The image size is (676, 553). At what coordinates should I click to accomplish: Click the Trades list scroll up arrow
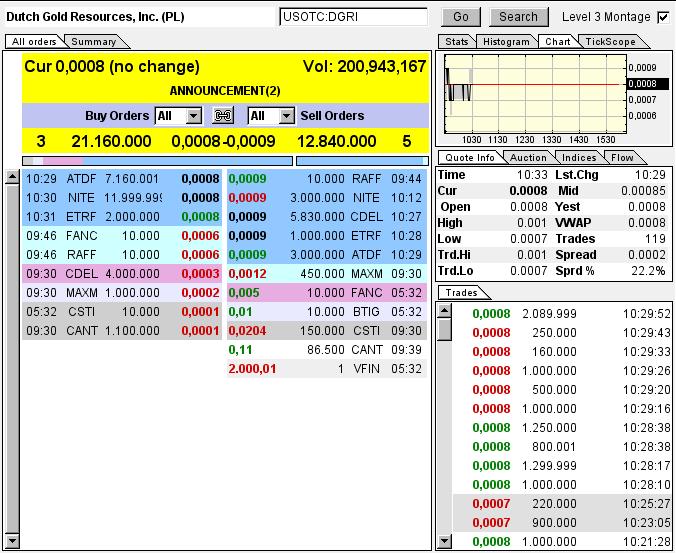[x=445, y=309]
